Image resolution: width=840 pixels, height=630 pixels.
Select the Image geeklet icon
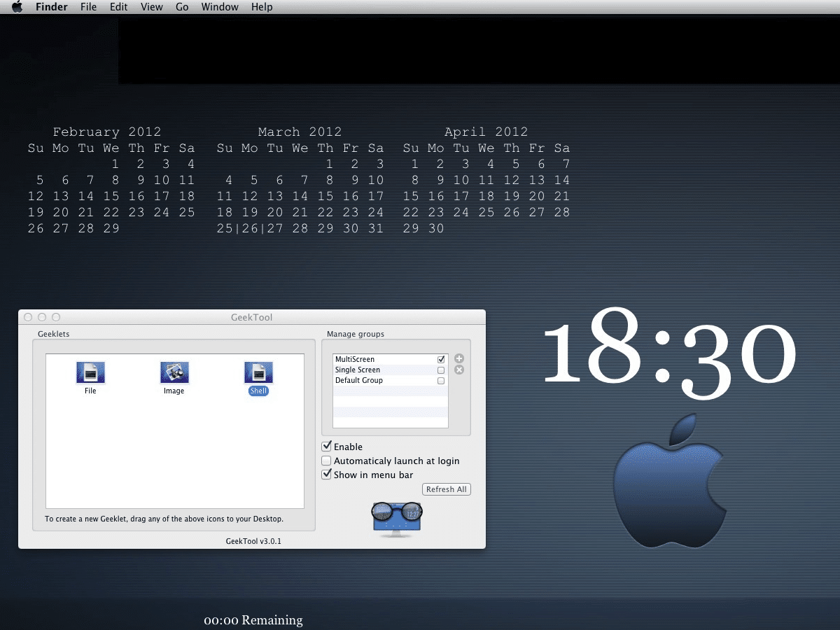coord(174,372)
